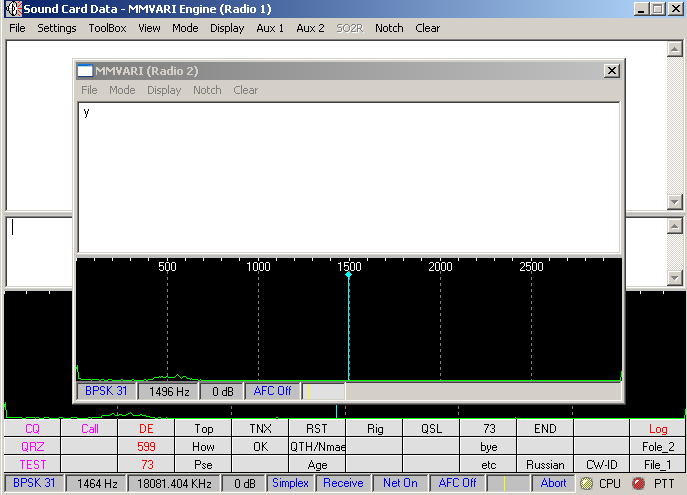Click the CQ macro button
This screenshot has height=495, width=687.
click(32, 428)
